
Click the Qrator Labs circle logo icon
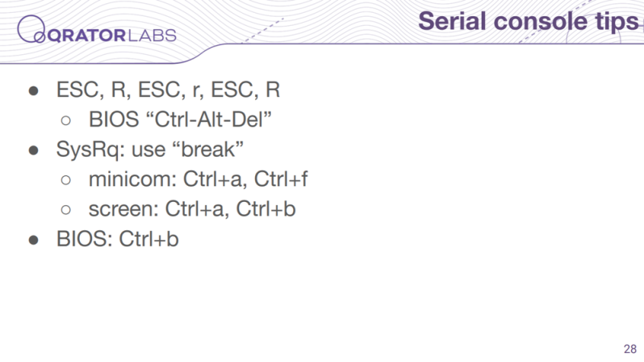[31, 29]
